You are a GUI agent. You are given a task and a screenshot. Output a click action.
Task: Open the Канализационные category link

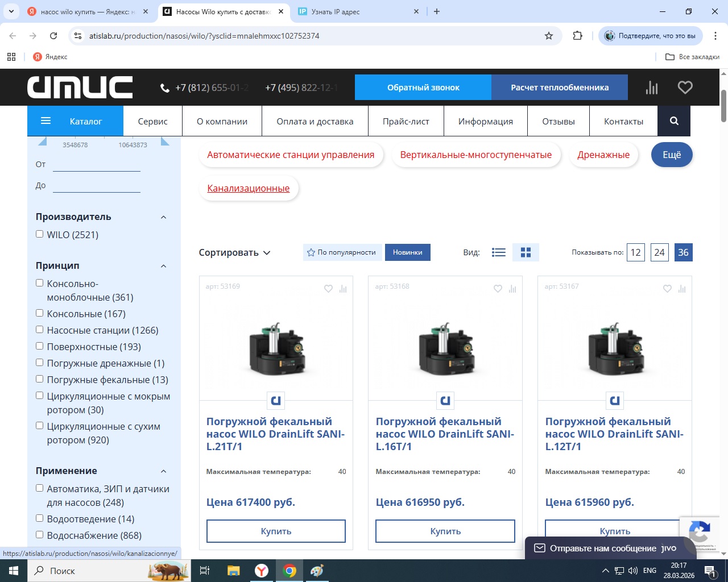249,188
